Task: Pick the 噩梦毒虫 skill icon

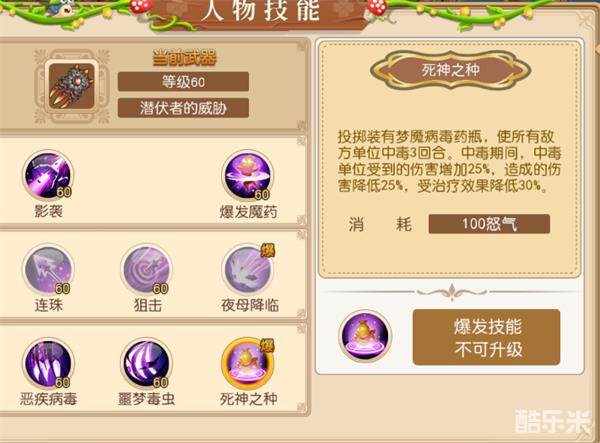Action: click(x=146, y=363)
